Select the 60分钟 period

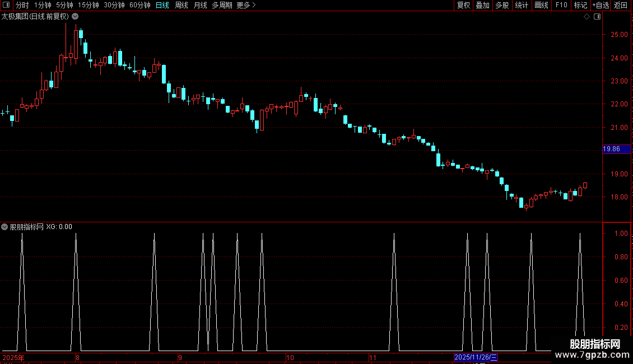tap(139, 5)
